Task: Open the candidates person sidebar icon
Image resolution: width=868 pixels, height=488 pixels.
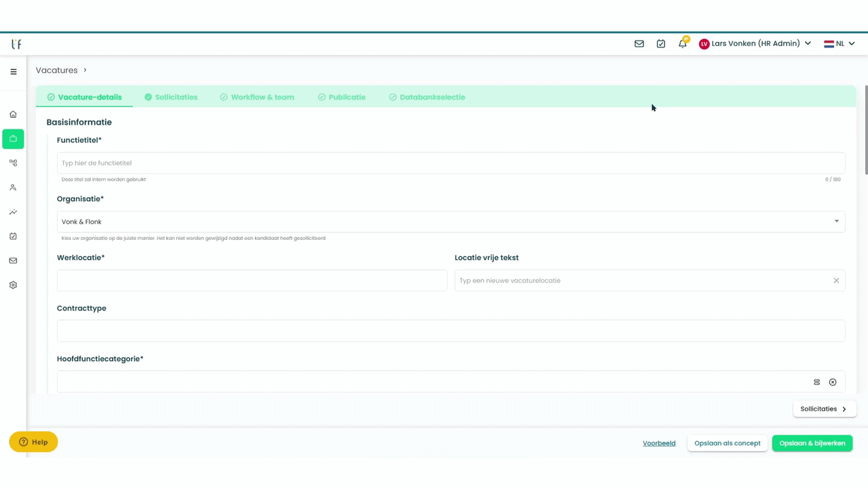Action: pyautogui.click(x=13, y=188)
